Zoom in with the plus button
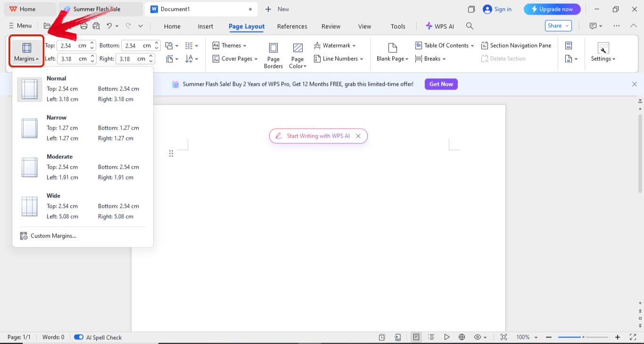Viewport: 644px width, 344px height. [618, 337]
